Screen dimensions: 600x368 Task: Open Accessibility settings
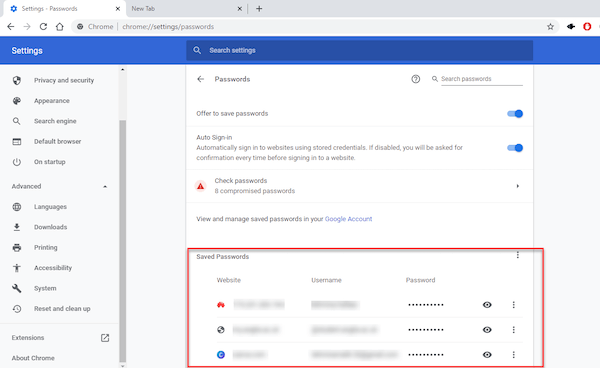pos(53,268)
